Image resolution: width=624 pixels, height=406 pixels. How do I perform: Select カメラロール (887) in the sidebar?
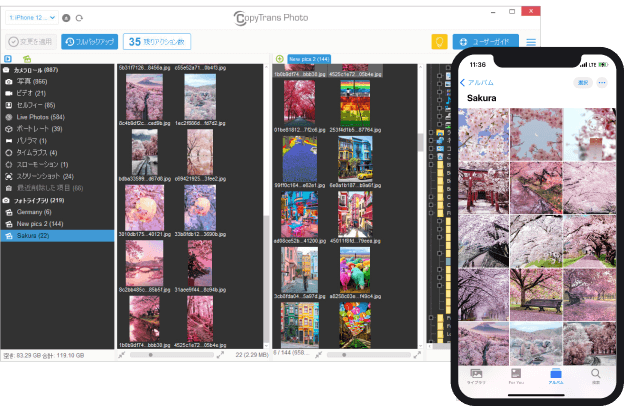tap(57, 70)
